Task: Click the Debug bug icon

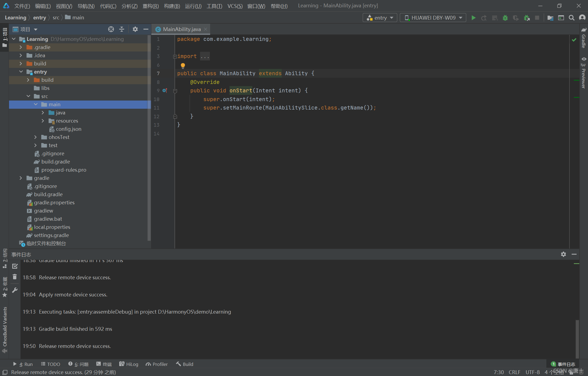Action: point(505,18)
